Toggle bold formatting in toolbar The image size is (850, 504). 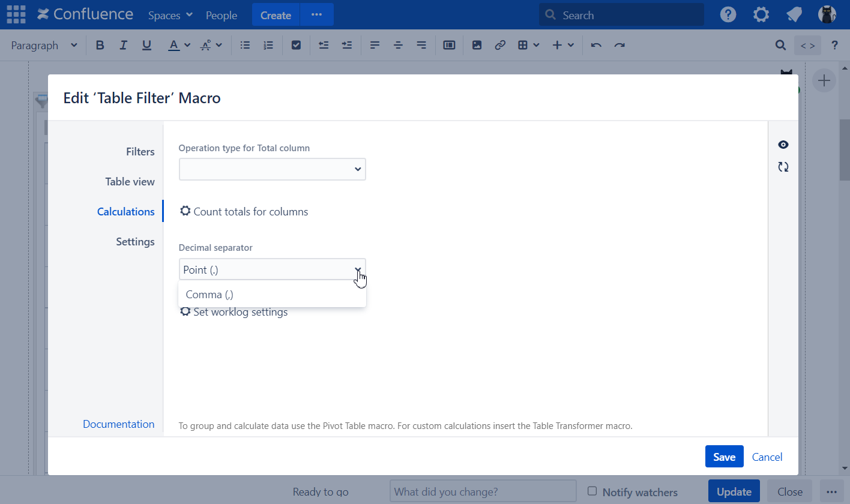100,45
